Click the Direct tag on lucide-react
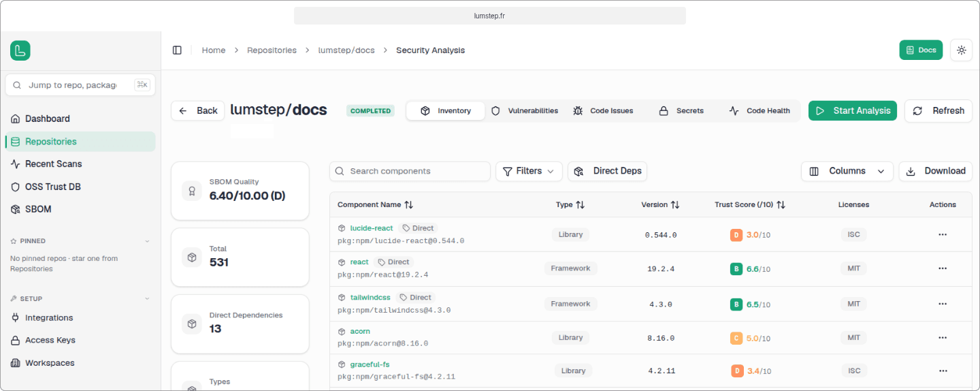Viewport: 980px width, 391px height. (419, 228)
